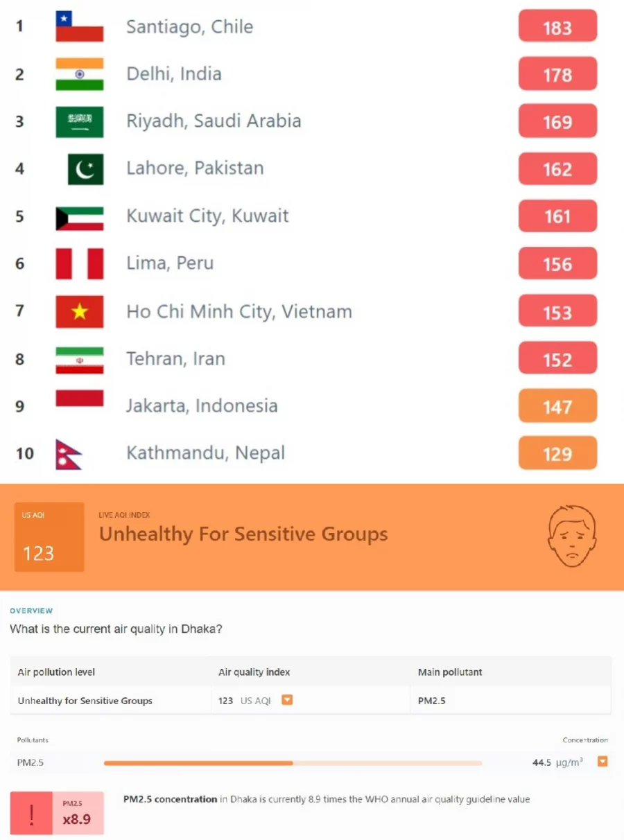Click the Overview section label
This screenshot has width=624, height=840.
coord(31,611)
